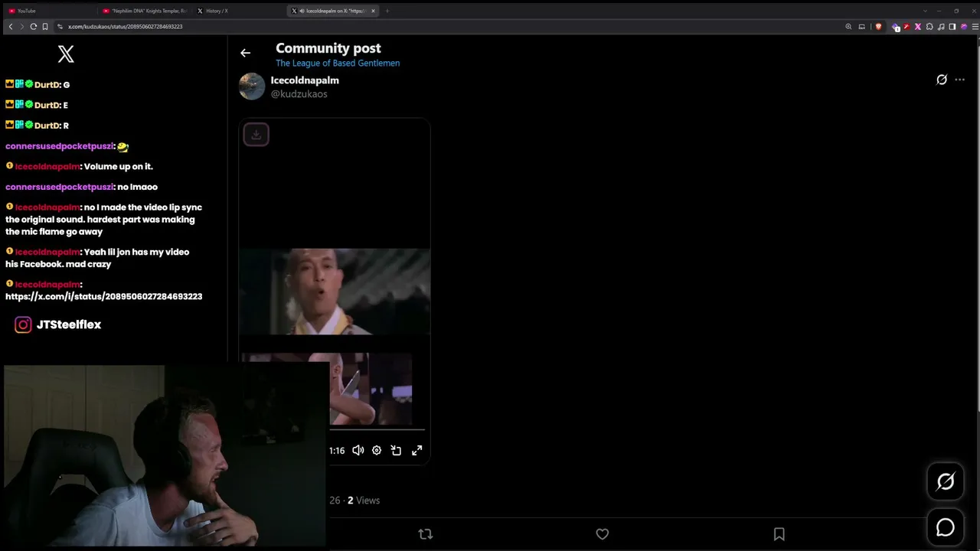Open the music note media control icon

941,27
